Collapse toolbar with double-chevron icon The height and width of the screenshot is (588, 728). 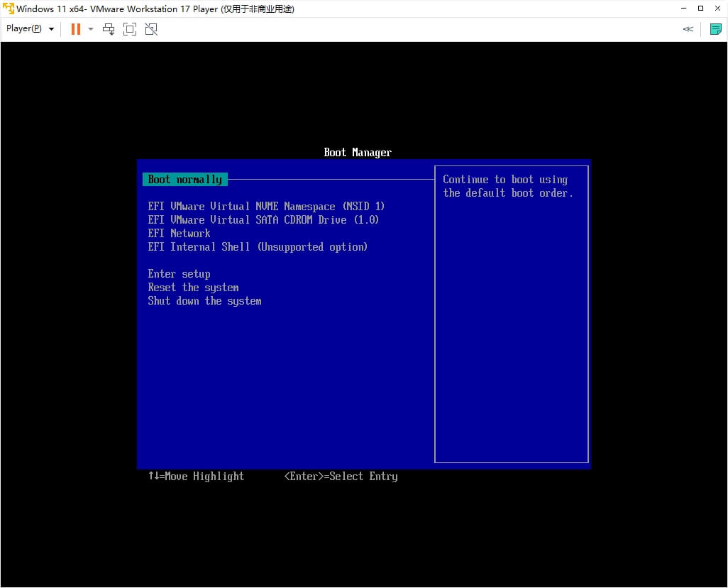click(688, 29)
